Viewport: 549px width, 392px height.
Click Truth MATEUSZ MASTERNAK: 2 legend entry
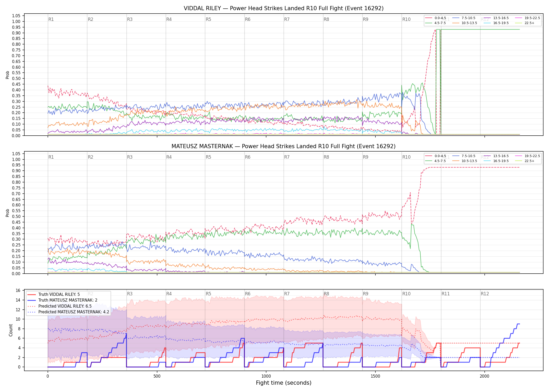pos(62,300)
